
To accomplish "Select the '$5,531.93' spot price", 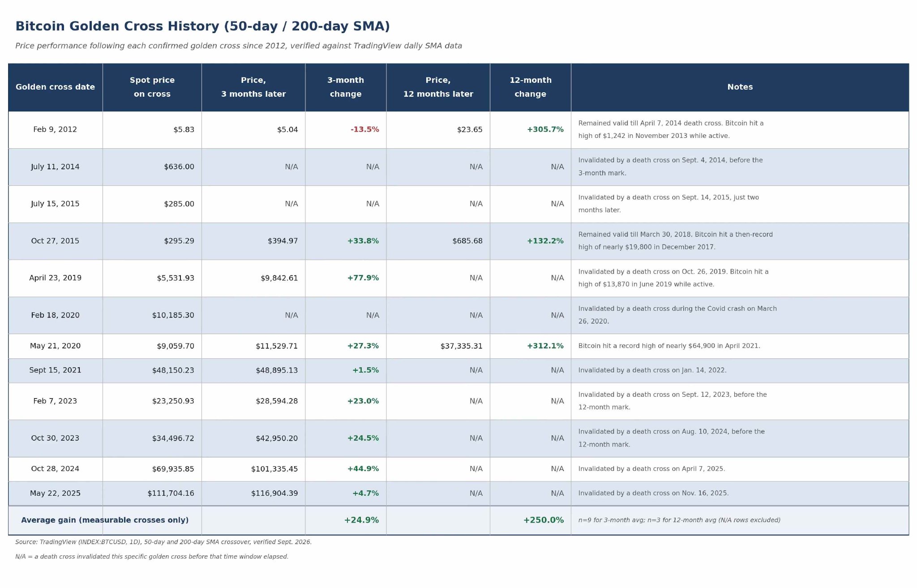I will click(176, 278).
